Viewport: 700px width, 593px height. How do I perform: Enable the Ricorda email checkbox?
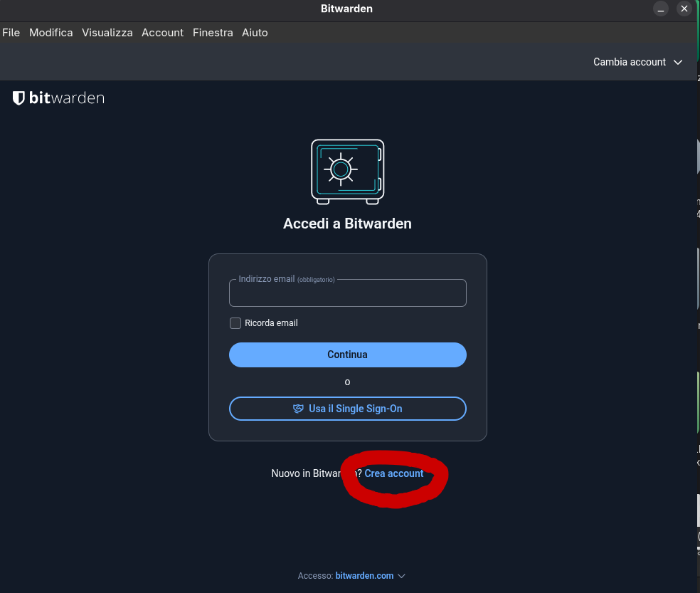coord(235,323)
